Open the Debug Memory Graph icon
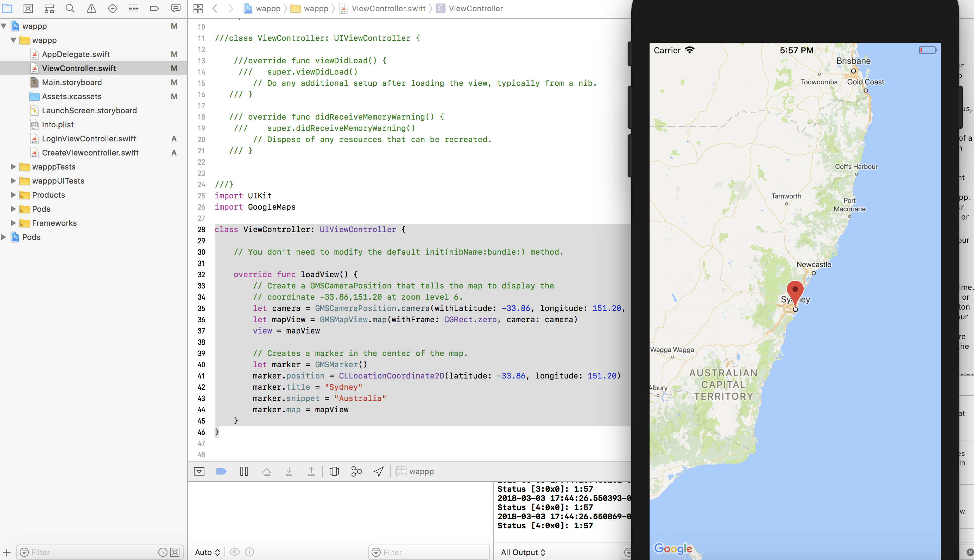Image resolution: width=974 pixels, height=560 pixels. point(356,471)
